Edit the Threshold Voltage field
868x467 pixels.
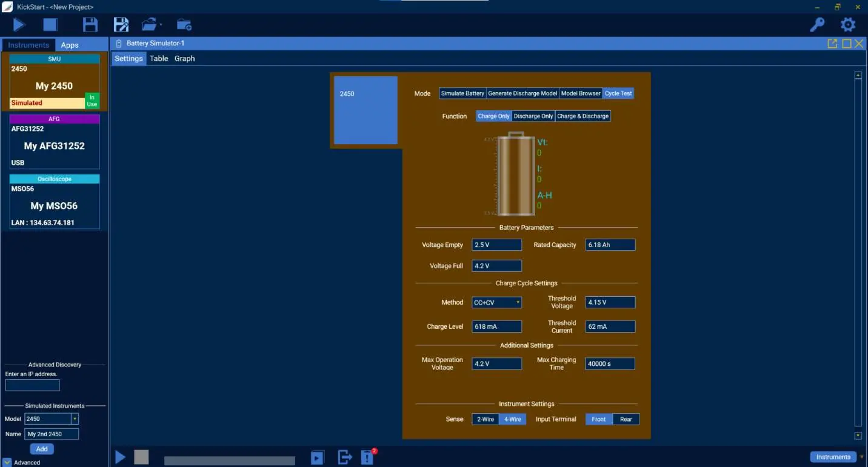(610, 302)
